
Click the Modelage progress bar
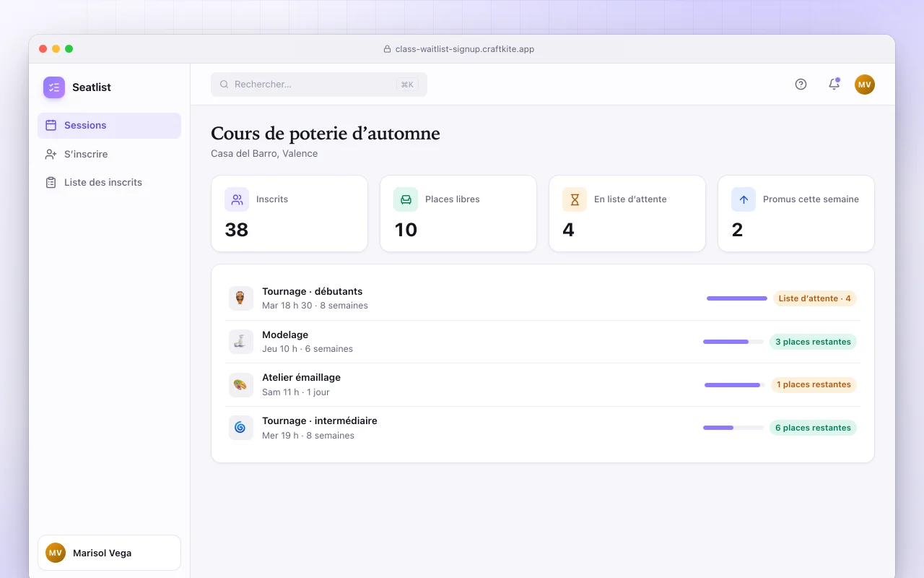click(733, 342)
